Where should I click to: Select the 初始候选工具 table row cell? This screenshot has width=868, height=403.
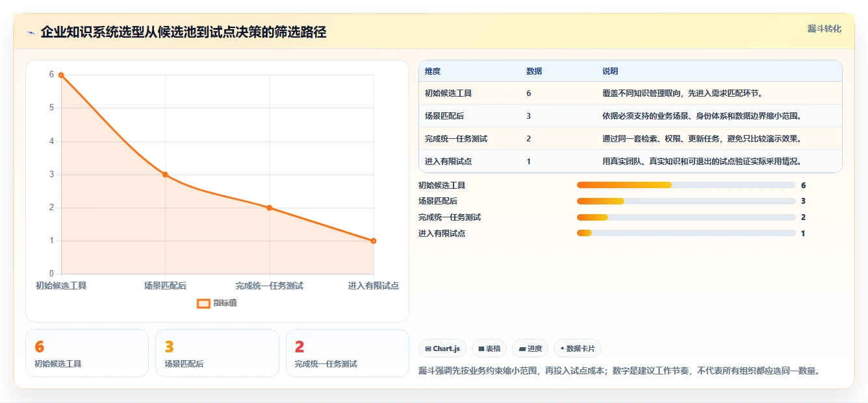(x=448, y=93)
